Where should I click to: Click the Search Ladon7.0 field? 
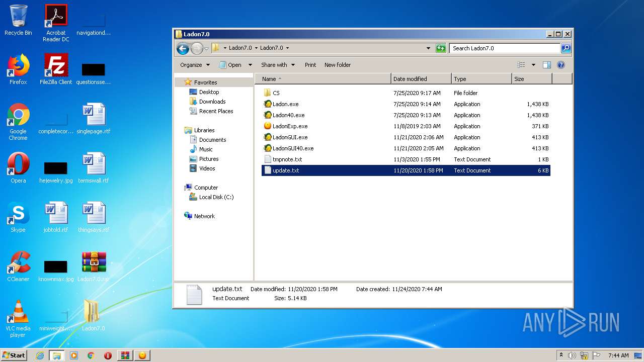click(505, 48)
